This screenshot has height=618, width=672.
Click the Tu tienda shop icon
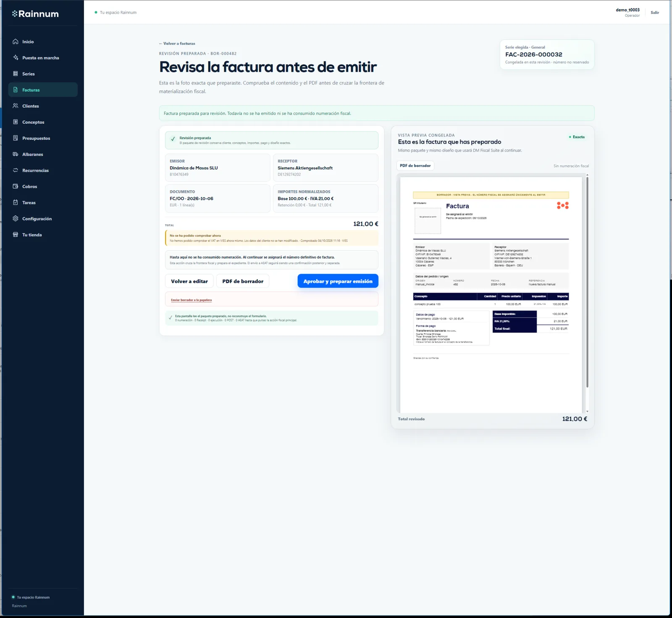16,235
